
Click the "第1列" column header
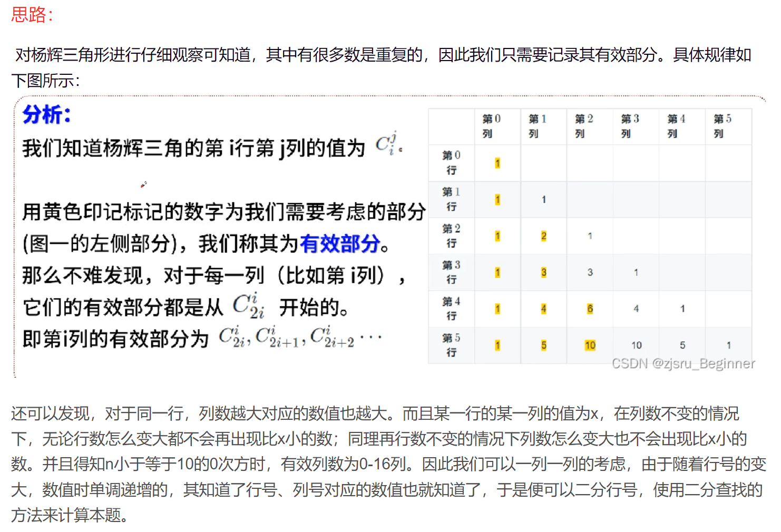(535, 126)
